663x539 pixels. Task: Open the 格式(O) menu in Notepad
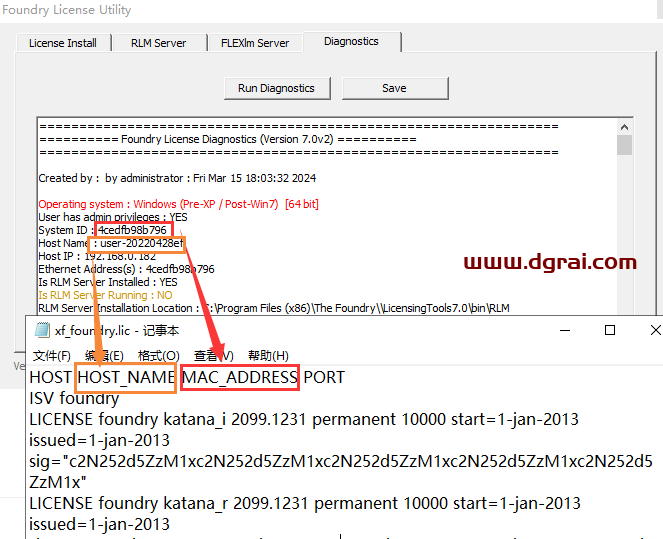(x=158, y=356)
